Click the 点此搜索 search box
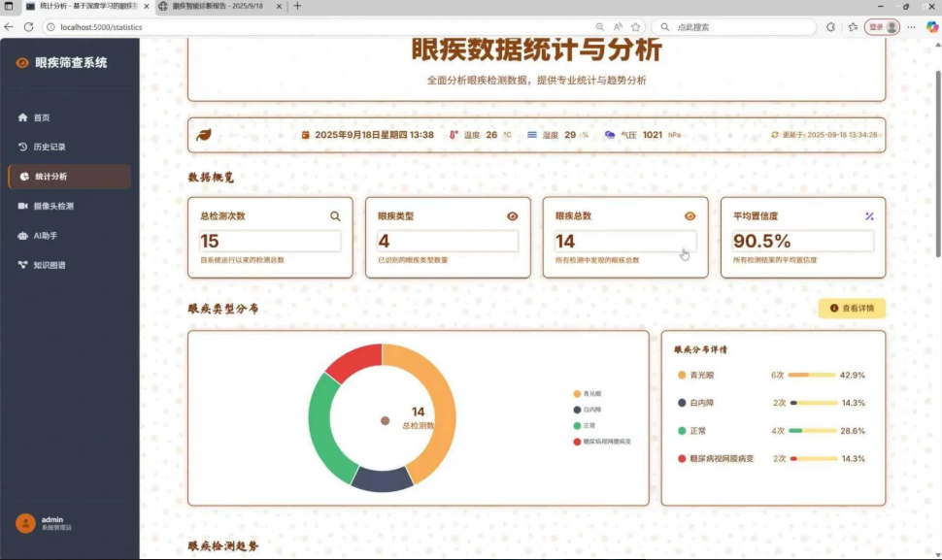 coord(734,27)
